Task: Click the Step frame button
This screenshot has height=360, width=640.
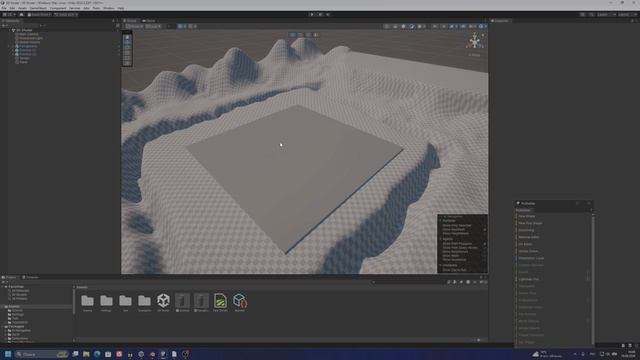Action: click(328, 14)
